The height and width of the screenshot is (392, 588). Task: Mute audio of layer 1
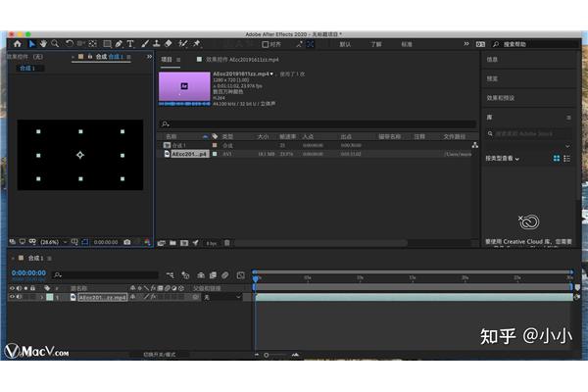click(x=19, y=297)
